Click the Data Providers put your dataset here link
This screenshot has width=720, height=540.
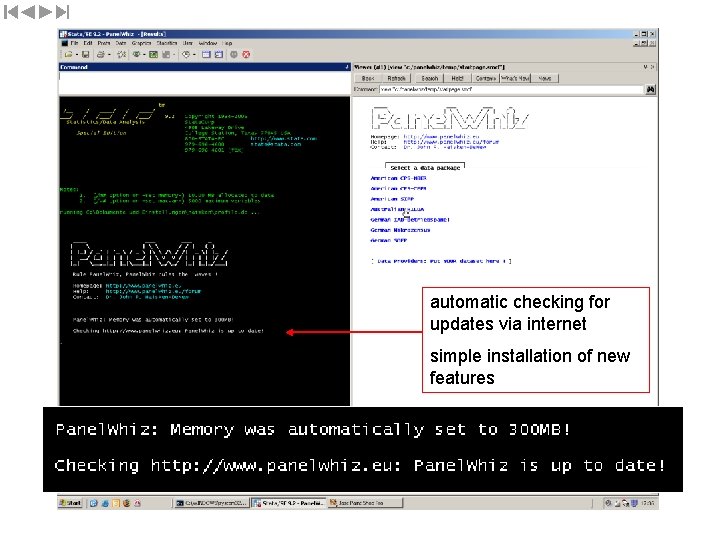441,261
